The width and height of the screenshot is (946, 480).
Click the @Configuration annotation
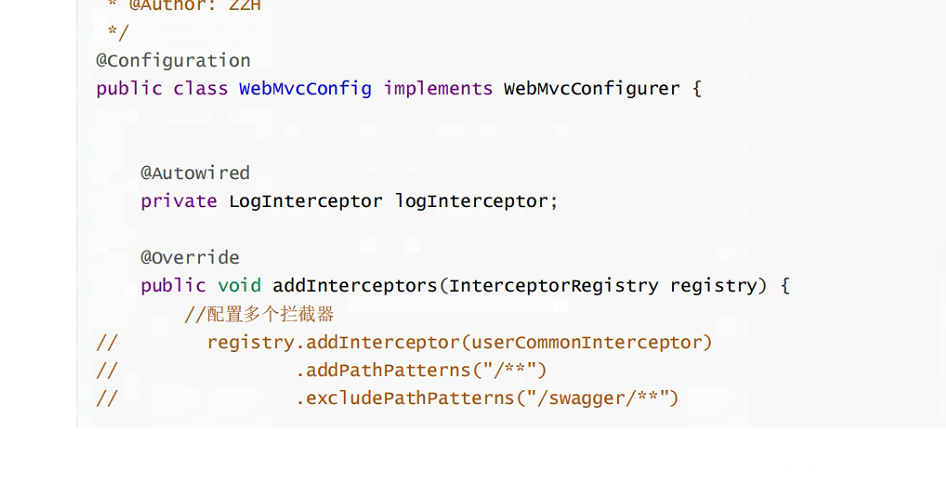[x=173, y=61]
